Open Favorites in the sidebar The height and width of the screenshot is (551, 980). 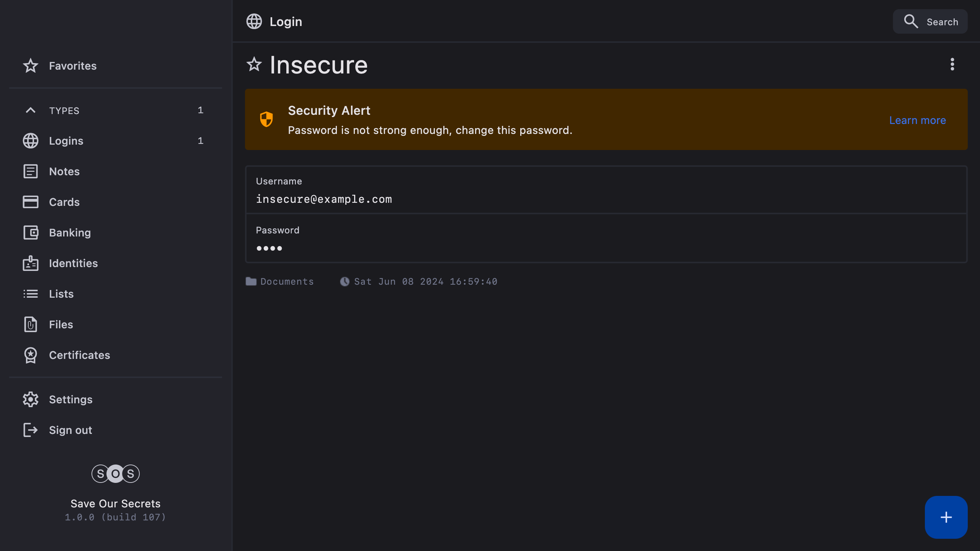click(73, 66)
